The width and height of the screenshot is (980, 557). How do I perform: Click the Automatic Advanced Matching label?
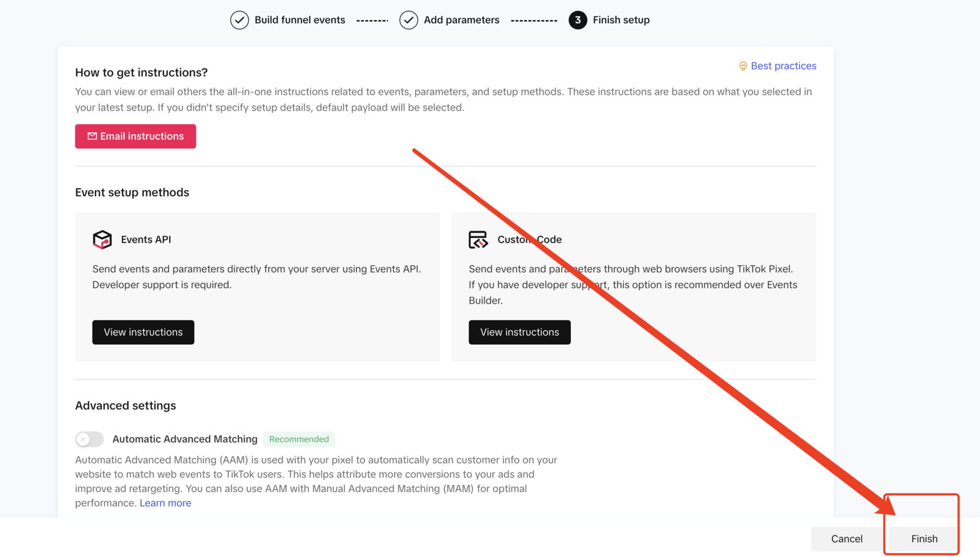185,439
